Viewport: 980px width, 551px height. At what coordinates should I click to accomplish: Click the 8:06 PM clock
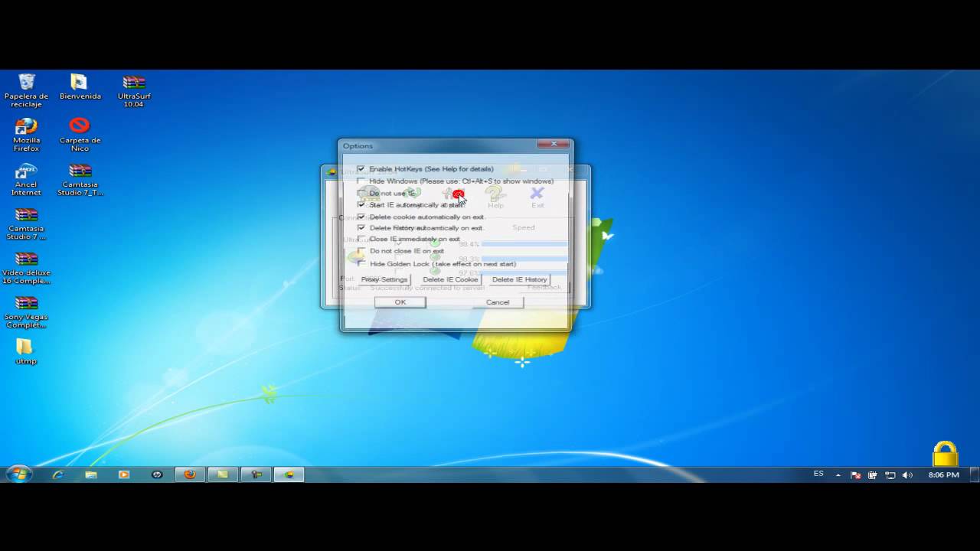coord(943,475)
